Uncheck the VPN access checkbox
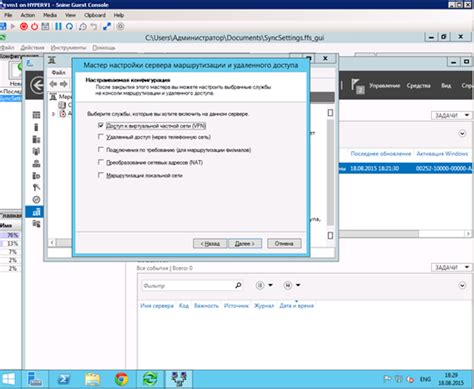The height and width of the screenshot is (389, 474). click(x=101, y=125)
